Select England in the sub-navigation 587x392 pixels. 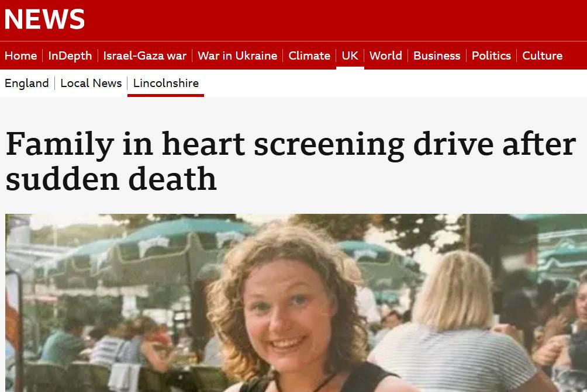[x=26, y=83]
